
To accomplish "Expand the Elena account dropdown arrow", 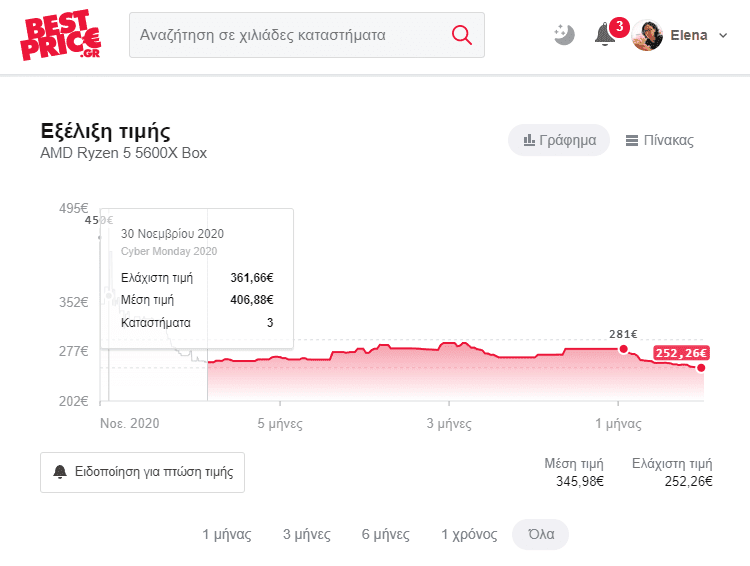I will tap(723, 35).
